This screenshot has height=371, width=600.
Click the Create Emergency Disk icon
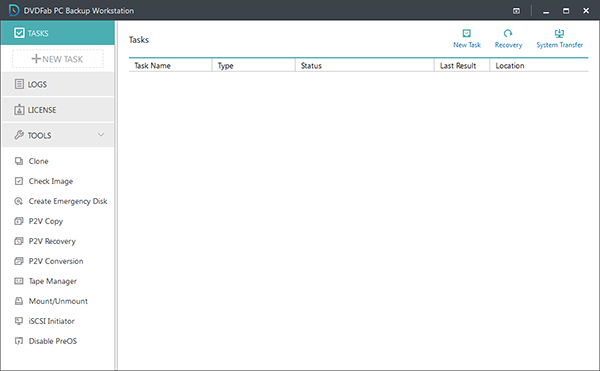(19, 201)
